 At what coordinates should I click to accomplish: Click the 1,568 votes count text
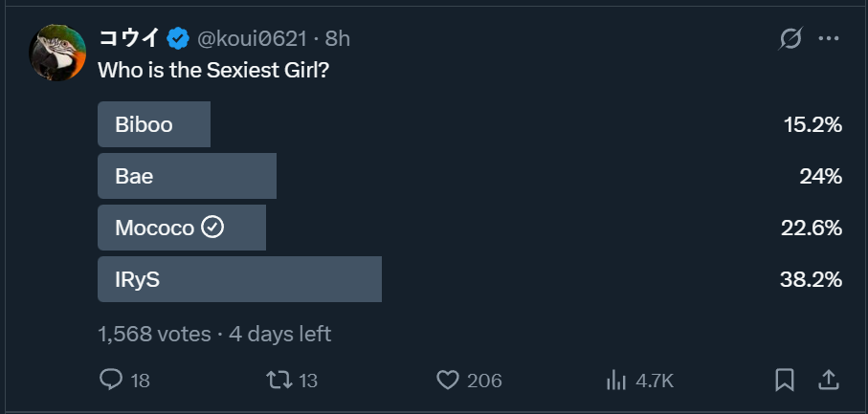pyautogui.click(x=154, y=334)
